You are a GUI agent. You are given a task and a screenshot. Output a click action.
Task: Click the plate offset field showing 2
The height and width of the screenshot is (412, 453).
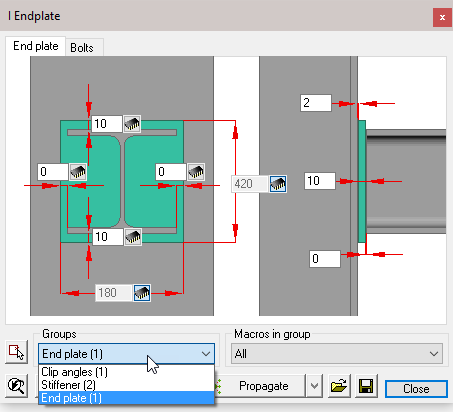(316, 103)
